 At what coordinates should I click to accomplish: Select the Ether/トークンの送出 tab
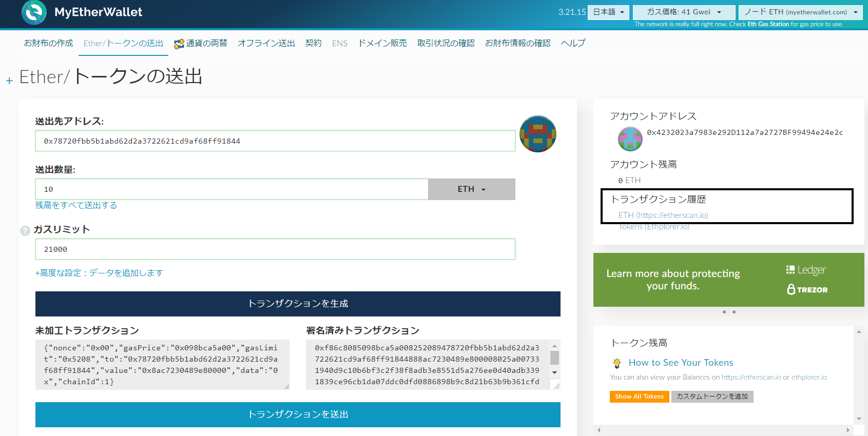(x=123, y=43)
